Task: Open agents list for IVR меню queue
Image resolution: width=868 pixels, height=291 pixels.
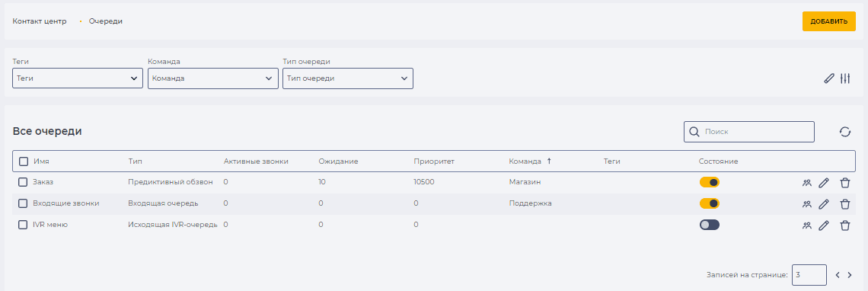Action: [806, 225]
